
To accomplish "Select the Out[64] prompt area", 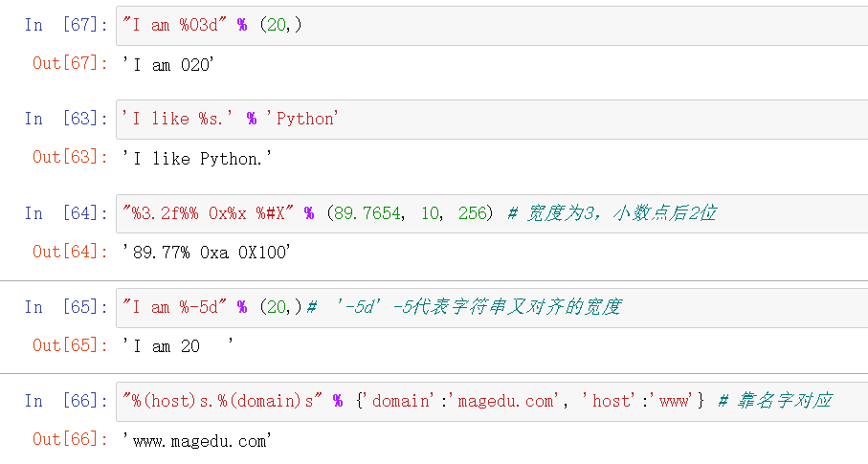I will pos(70,252).
